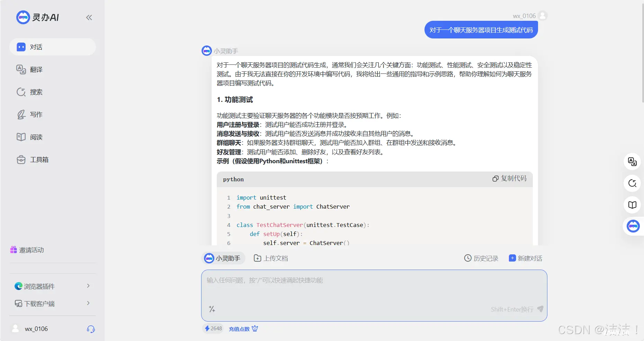
Task: Open the 阅读 section
Action: (x=53, y=137)
